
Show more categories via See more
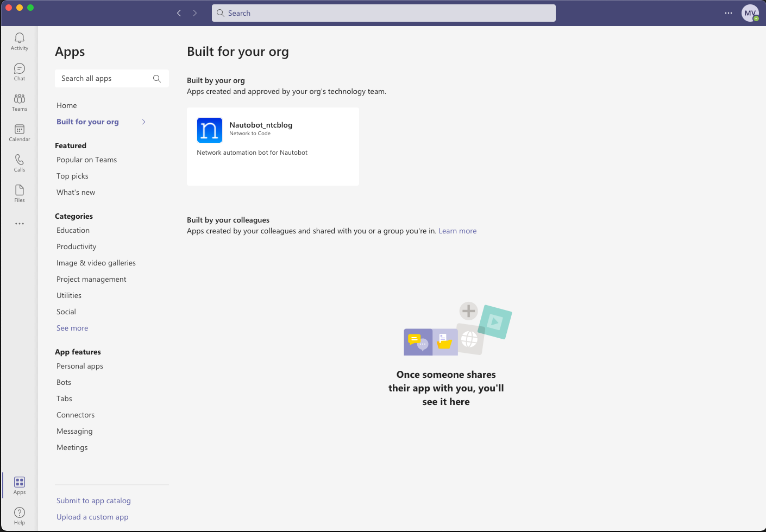coord(72,328)
